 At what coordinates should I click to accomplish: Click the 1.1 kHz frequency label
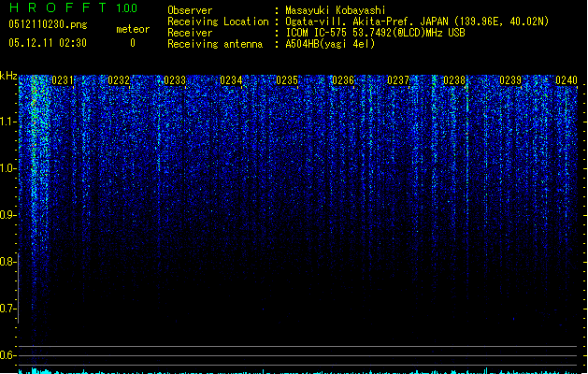[x=7, y=122]
